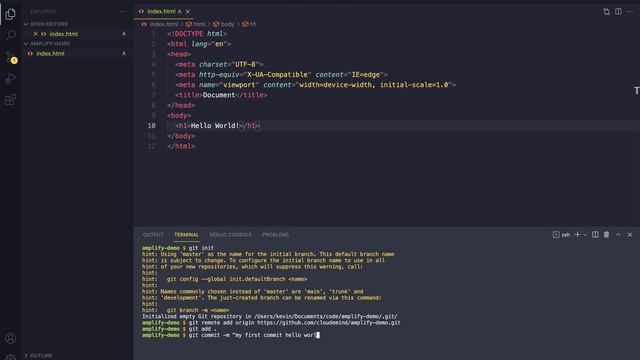Open the Run and Debug view
Image resolution: width=640 pixels, height=360 pixels.
(x=11, y=78)
